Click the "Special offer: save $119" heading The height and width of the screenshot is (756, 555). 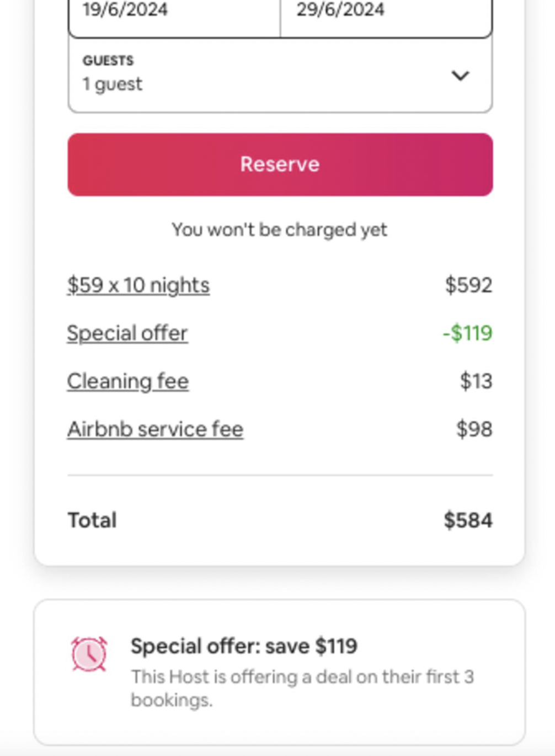coord(244,646)
